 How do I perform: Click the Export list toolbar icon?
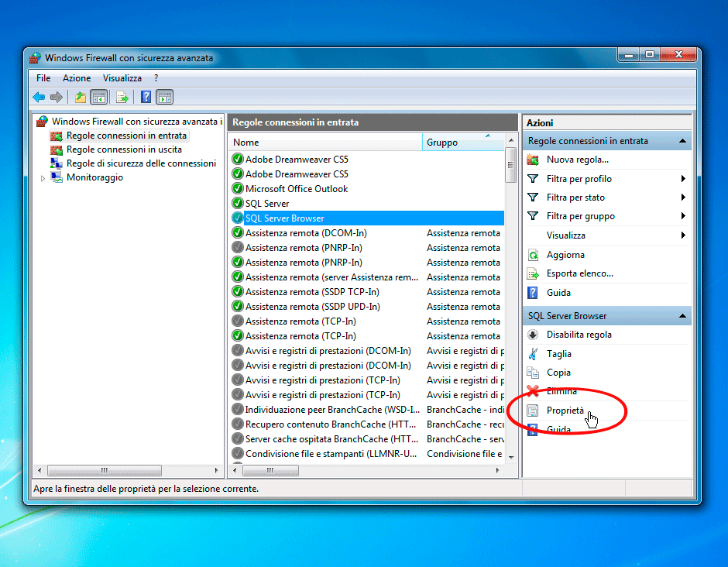(x=122, y=97)
